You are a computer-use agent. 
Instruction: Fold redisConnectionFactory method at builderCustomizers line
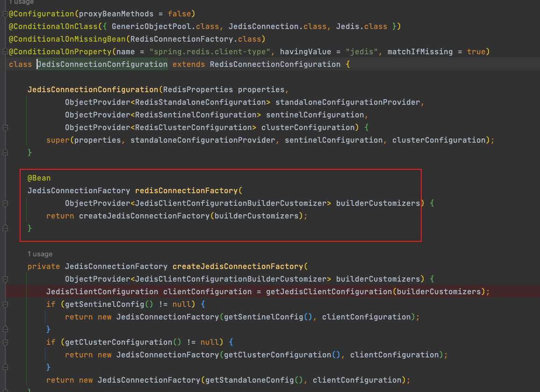coord(5,203)
